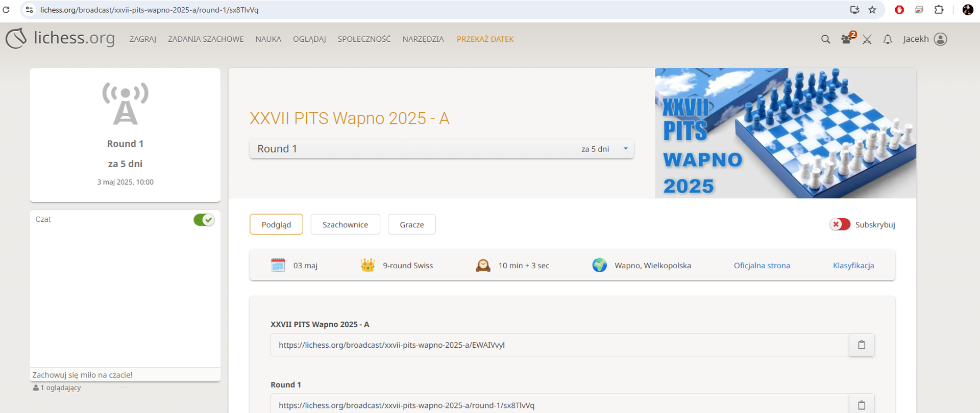Click the browser address bar URL
The image size is (980, 413).
(x=149, y=10)
